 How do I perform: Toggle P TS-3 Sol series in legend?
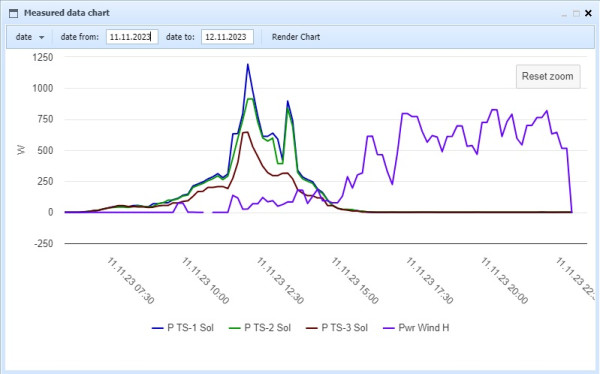(x=337, y=328)
